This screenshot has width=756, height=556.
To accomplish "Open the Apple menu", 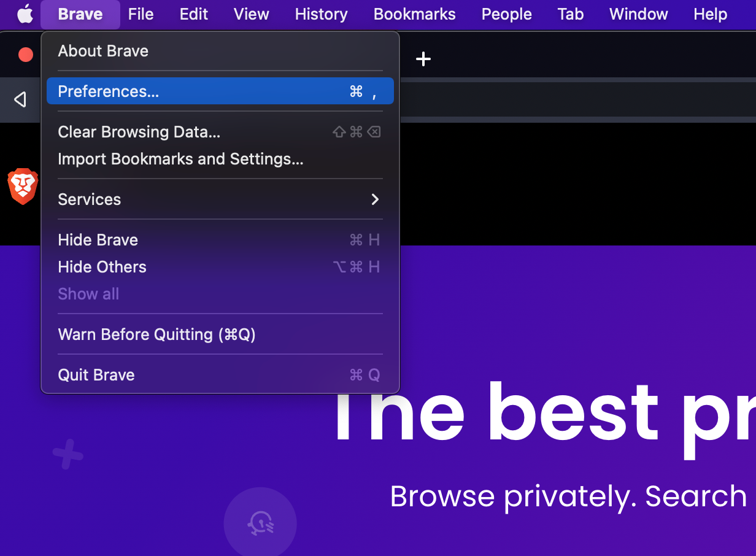I will [25, 14].
